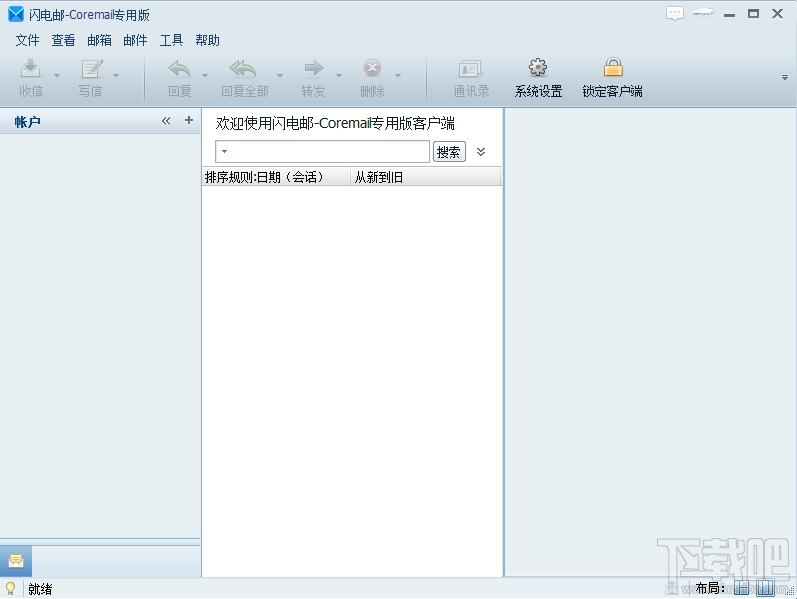The image size is (797, 599).
Task: Click the feedback chat bubble icon in title bar
Action: [x=675, y=14]
